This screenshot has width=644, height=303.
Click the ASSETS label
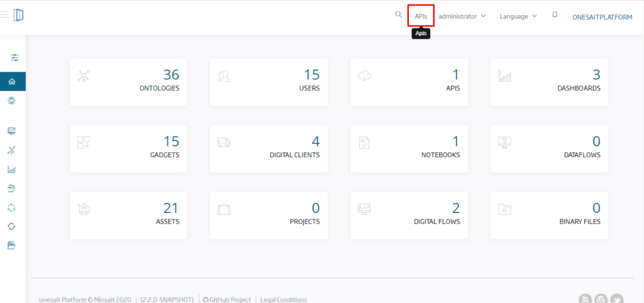tap(167, 222)
